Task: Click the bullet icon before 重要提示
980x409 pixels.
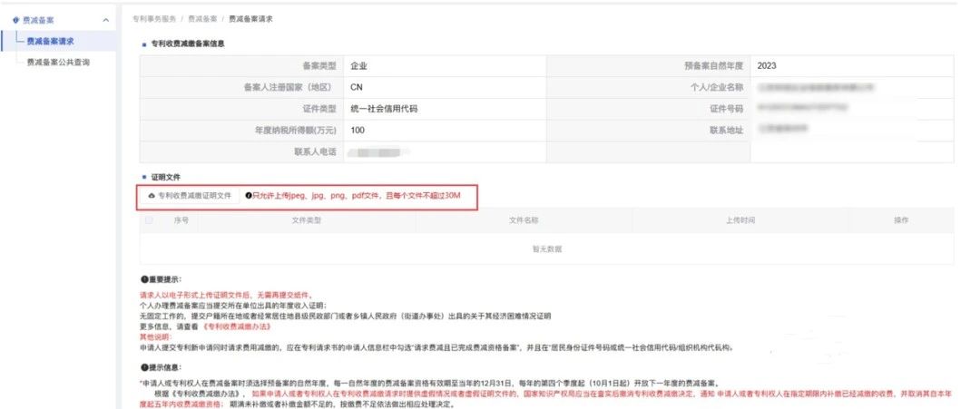Action: (143, 280)
